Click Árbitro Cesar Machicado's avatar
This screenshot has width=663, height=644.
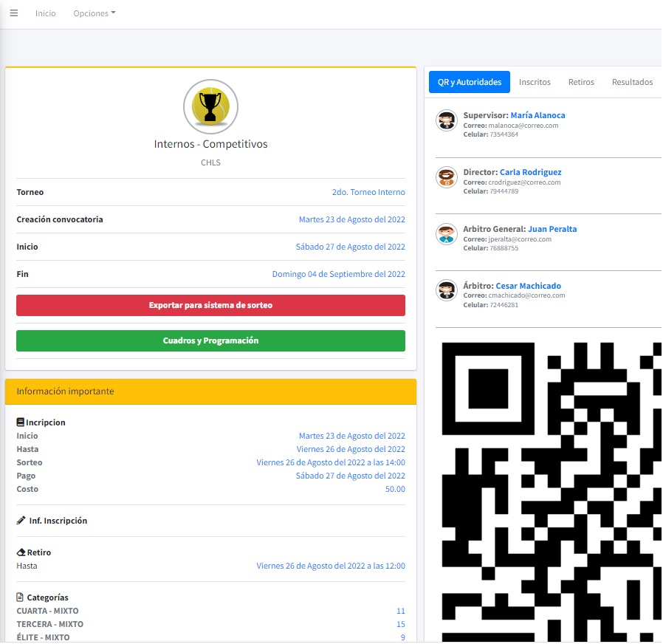(446, 291)
